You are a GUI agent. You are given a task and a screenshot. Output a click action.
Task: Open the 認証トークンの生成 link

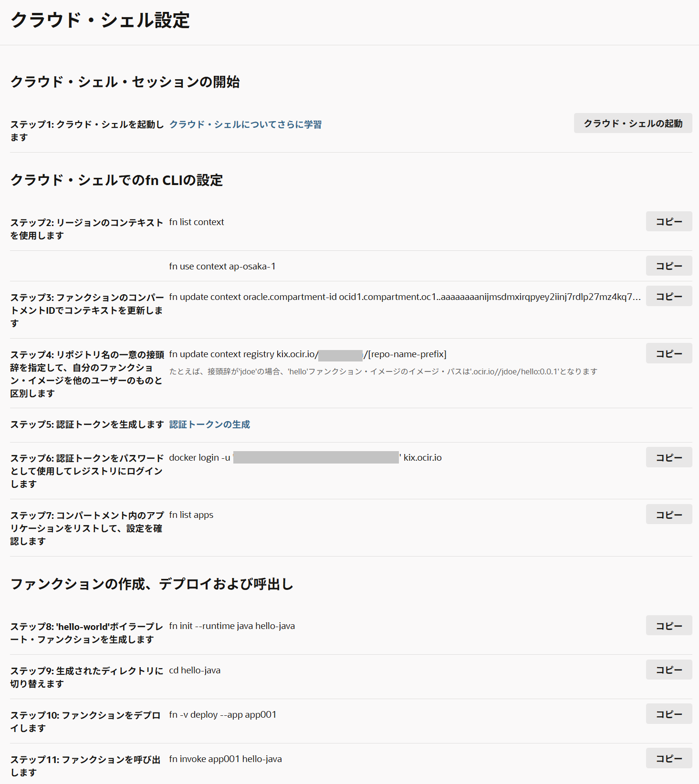tap(209, 424)
